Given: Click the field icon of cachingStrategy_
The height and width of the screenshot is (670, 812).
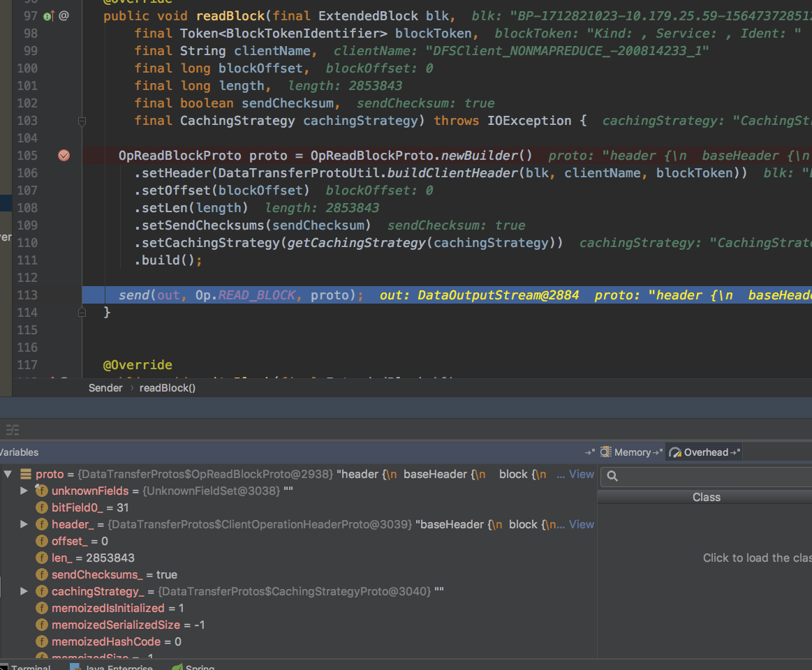Looking at the screenshot, I should click(41, 590).
